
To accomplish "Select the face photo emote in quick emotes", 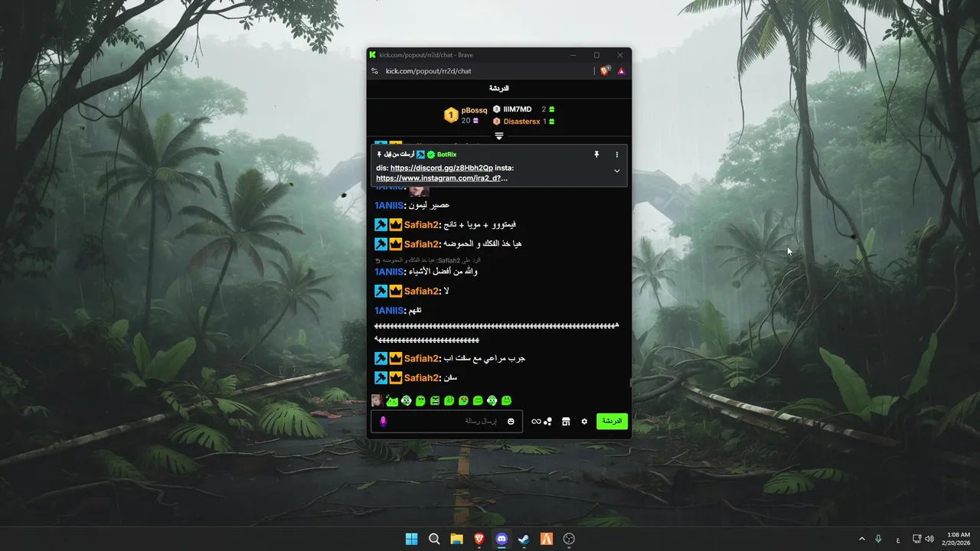I will click(x=377, y=400).
